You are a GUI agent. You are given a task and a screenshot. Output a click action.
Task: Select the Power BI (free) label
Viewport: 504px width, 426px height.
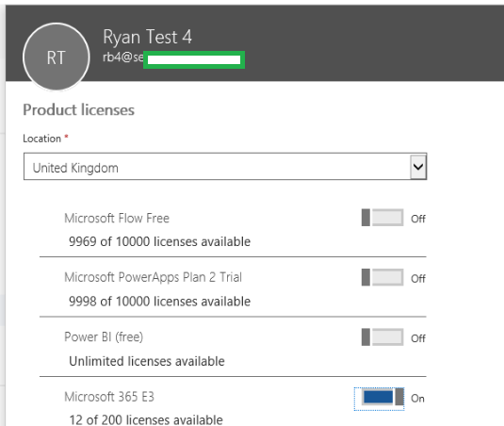click(x=104, y=337)
